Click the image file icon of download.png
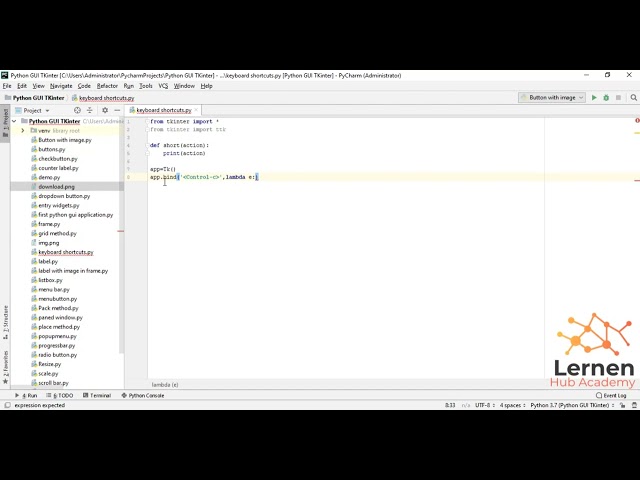The width and height of the screenshot is (640, 480). pyautogui.click(x=34, y=187)
